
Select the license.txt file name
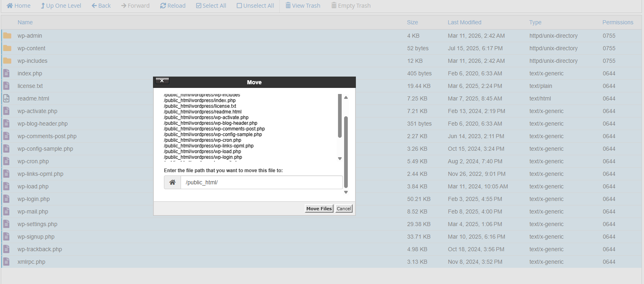[x=30, y=86]
